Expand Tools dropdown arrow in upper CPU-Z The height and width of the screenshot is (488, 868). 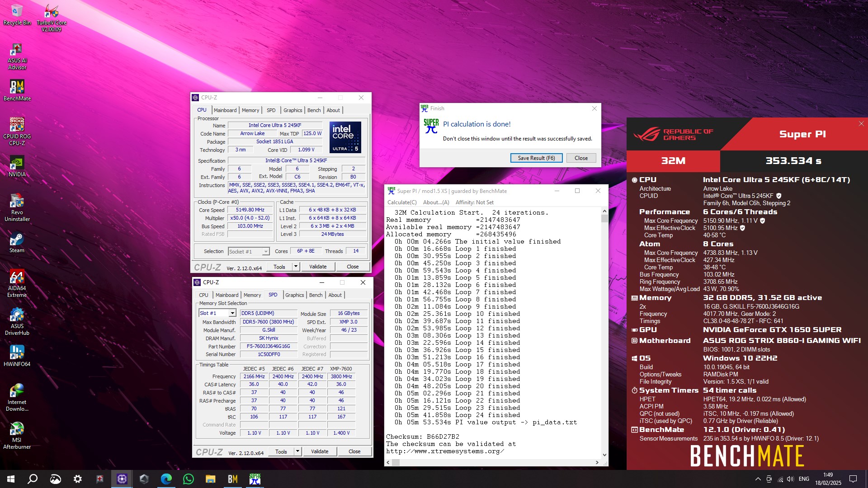click(296, 267)
